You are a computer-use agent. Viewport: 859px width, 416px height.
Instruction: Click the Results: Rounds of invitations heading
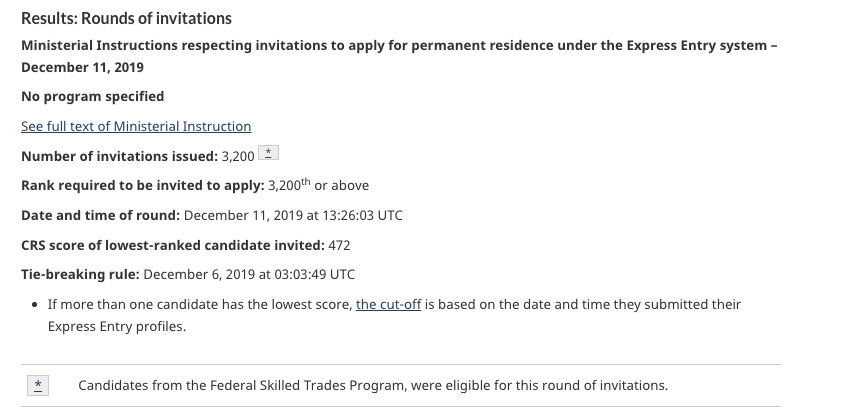pos(127,18)
